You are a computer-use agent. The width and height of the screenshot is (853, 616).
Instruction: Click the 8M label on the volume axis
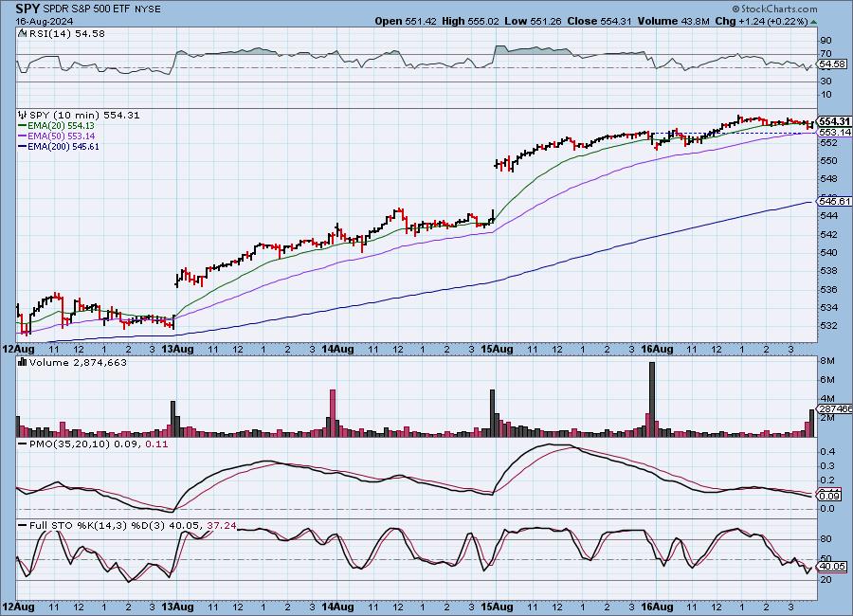pos(826,361)
